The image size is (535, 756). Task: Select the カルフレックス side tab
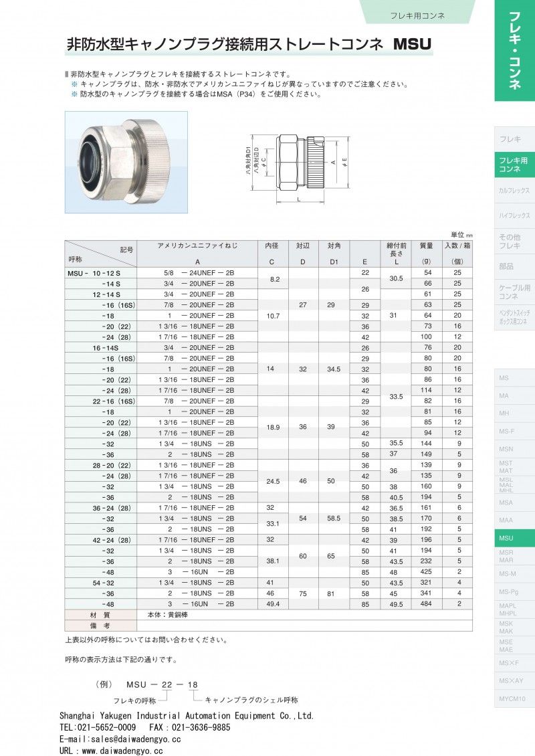(x=514, y=191)
